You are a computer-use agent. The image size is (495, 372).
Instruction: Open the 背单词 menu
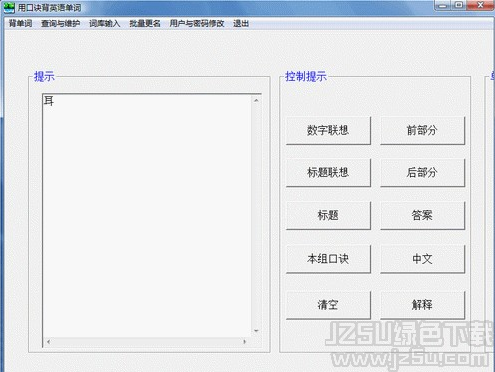pos(20,23)
